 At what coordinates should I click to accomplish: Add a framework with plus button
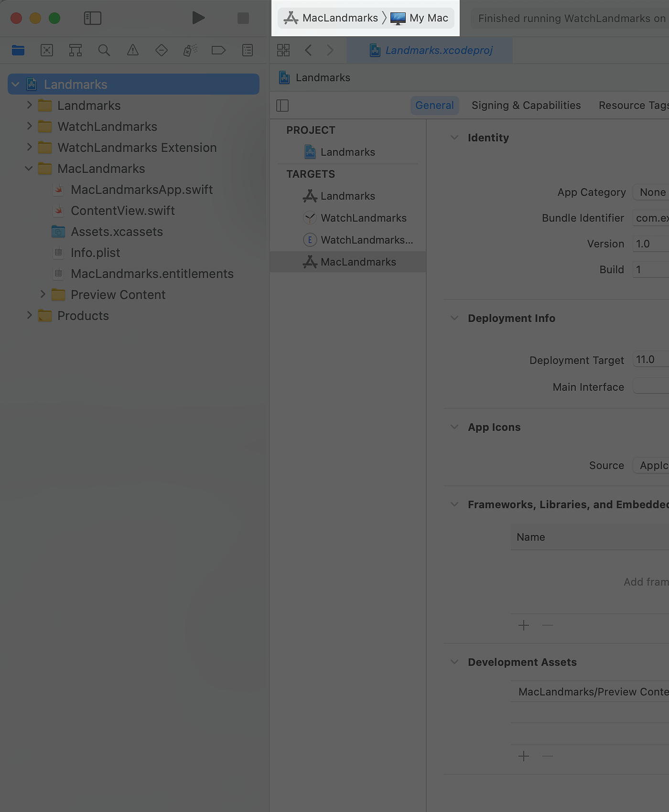click(524, 625)
